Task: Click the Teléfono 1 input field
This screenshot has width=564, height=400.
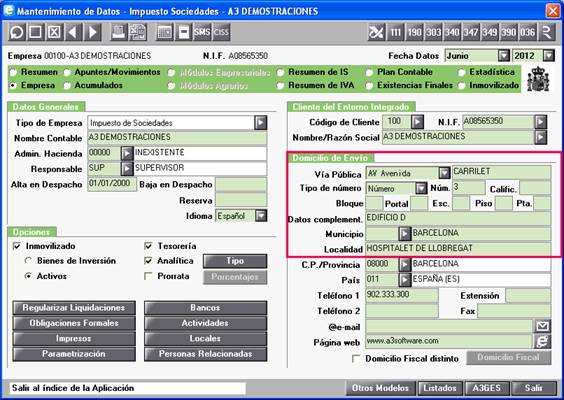Action: pyautogui.click(x=402, y=295)
